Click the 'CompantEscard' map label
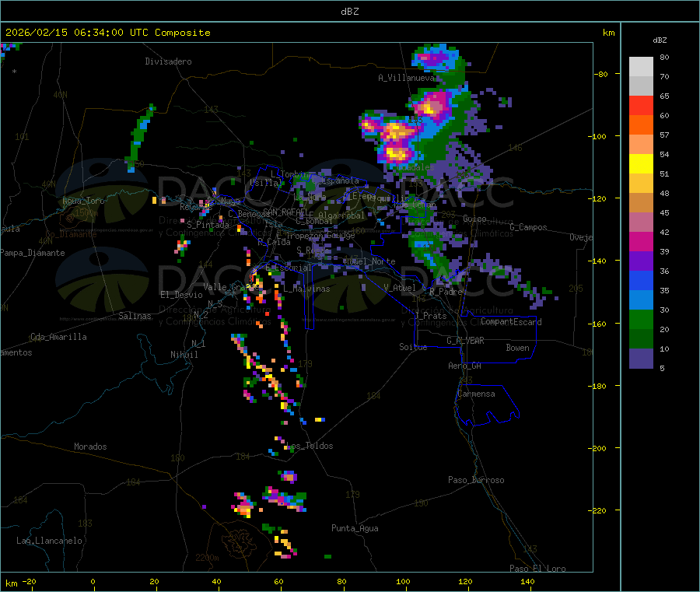 (x=512, y=322)
